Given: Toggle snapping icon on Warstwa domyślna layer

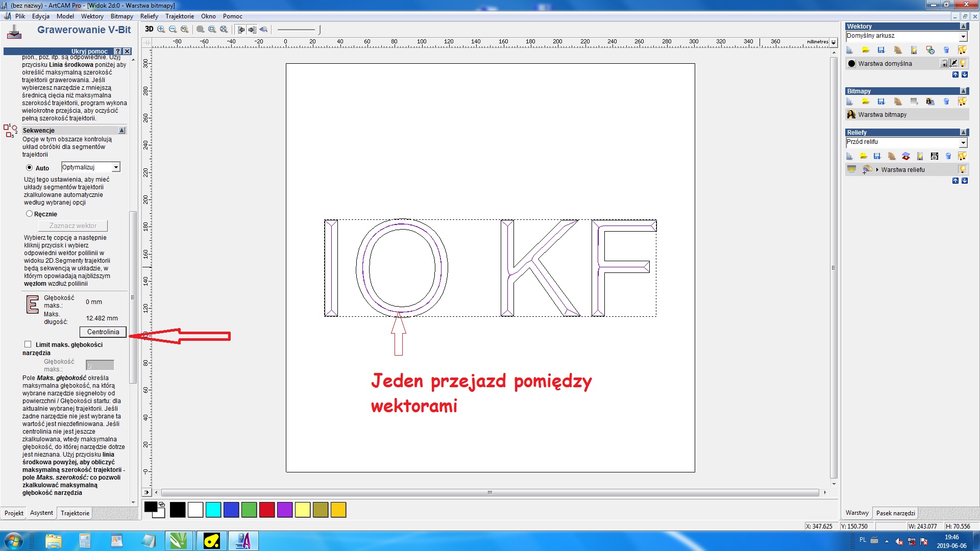Looking at the screenshot, I should pos(953,63).
